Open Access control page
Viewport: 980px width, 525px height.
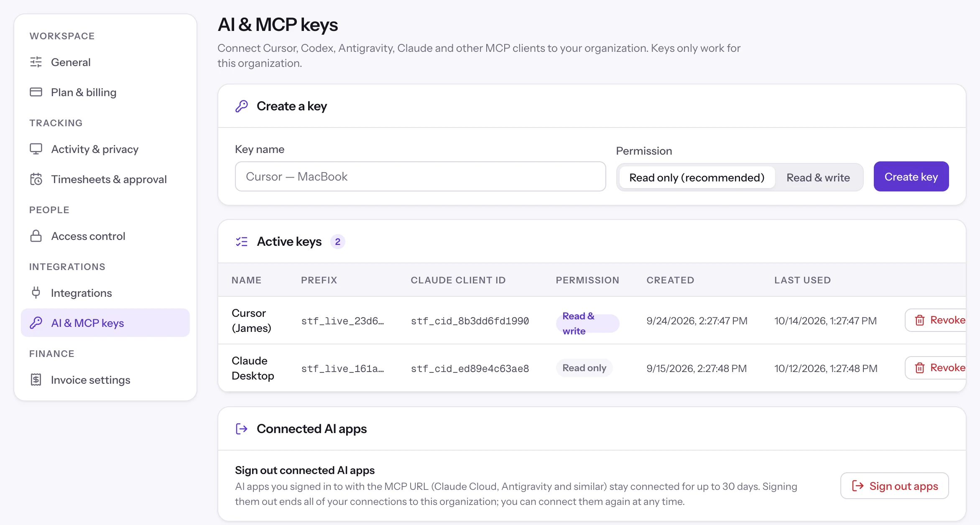(x=105, y=236)
